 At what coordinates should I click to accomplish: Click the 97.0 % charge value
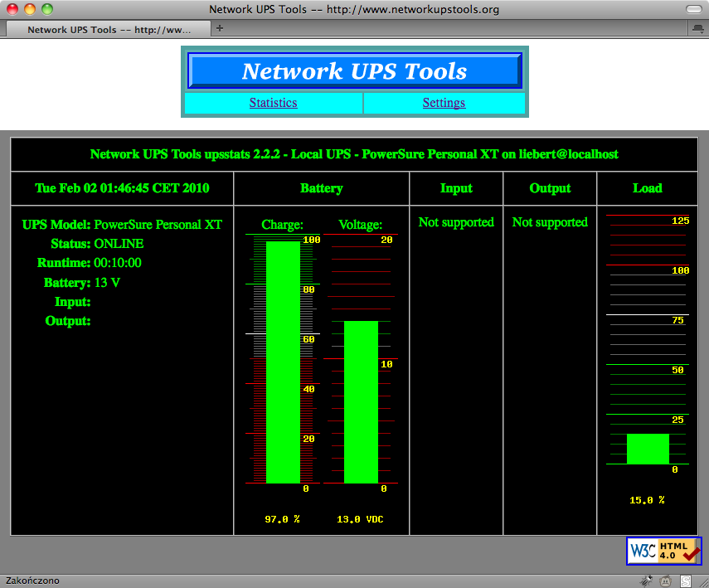282,519
